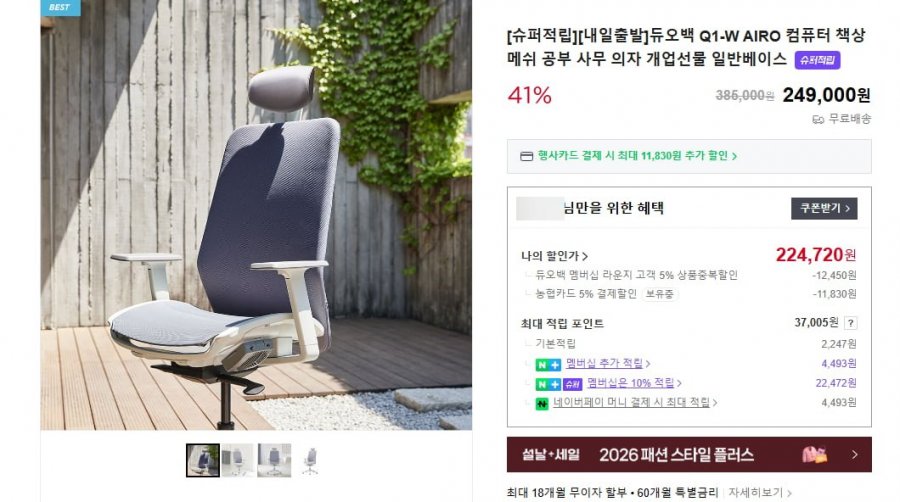Click the N+ icon beside 멤버십 추가 적립
900x502 pixels.
[548, 364]
